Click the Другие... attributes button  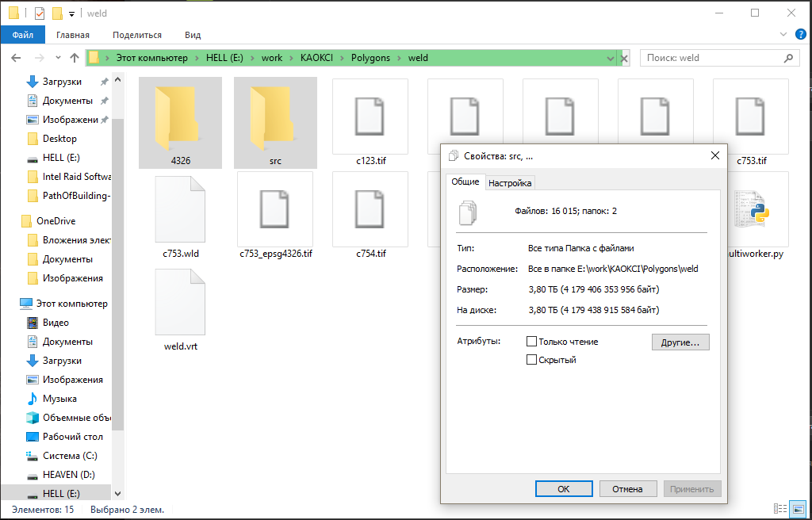tap(680, 342)
